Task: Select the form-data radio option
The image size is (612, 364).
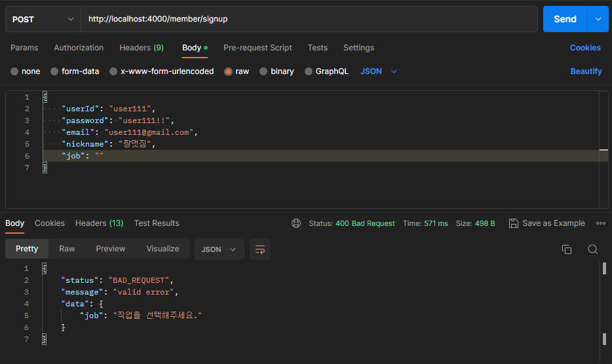Action: pyautogui.click(x=54, y=71)
